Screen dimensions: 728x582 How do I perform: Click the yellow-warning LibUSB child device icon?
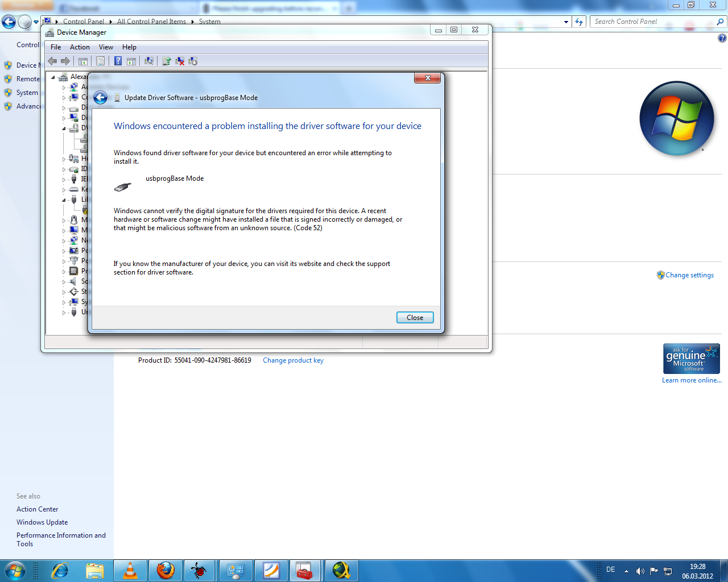85,210
